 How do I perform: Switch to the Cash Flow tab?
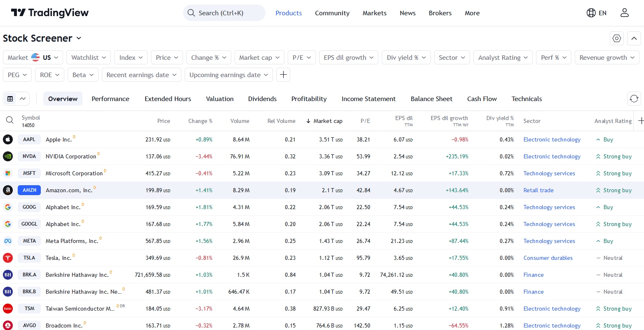click(482, 99)
